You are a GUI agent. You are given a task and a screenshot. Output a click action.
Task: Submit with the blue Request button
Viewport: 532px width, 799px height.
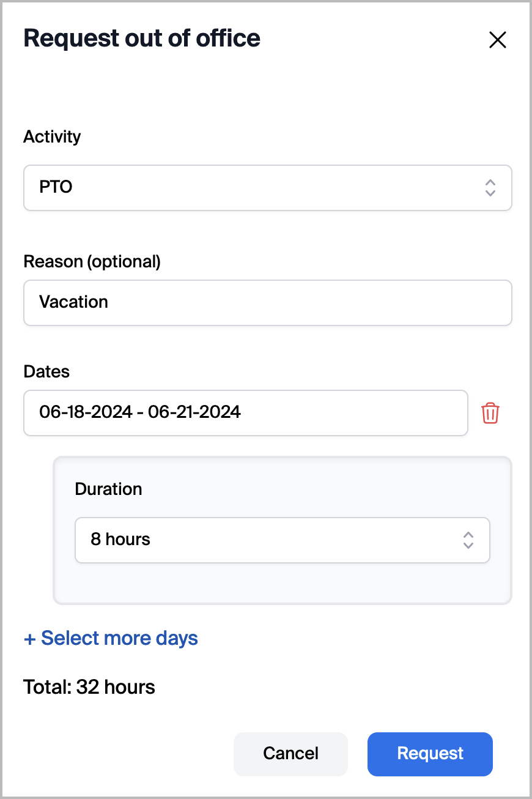[x=430, y=753]
